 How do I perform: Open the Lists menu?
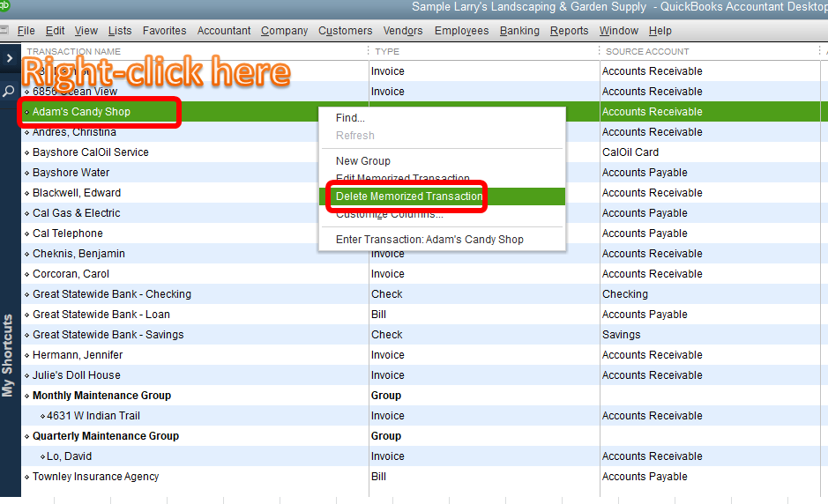[x=120, y=31]
